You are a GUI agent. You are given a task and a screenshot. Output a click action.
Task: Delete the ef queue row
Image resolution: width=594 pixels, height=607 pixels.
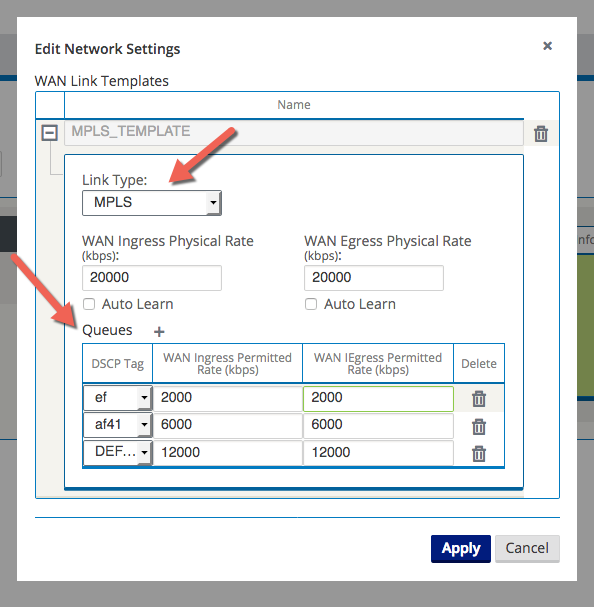[x=479, y=398]
